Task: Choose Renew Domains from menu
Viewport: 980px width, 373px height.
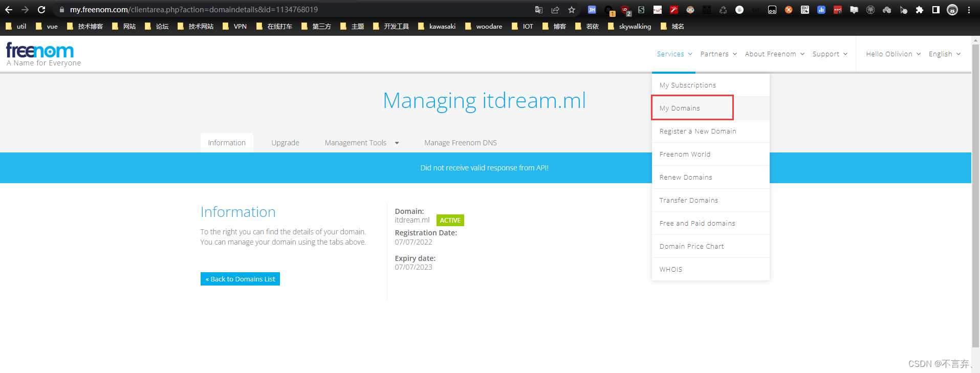Action: [x=710, y=177]
